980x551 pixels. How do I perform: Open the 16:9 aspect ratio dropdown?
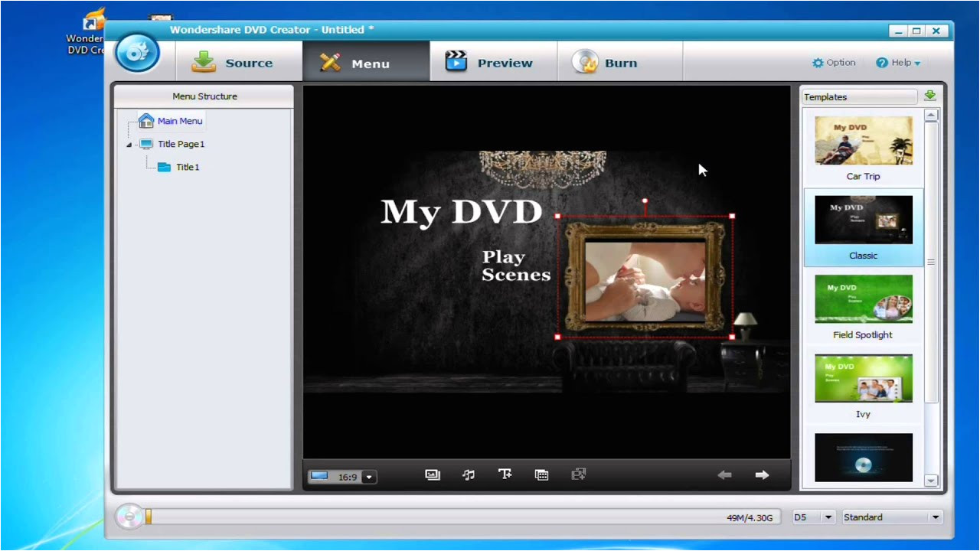(x=369, y=477)
